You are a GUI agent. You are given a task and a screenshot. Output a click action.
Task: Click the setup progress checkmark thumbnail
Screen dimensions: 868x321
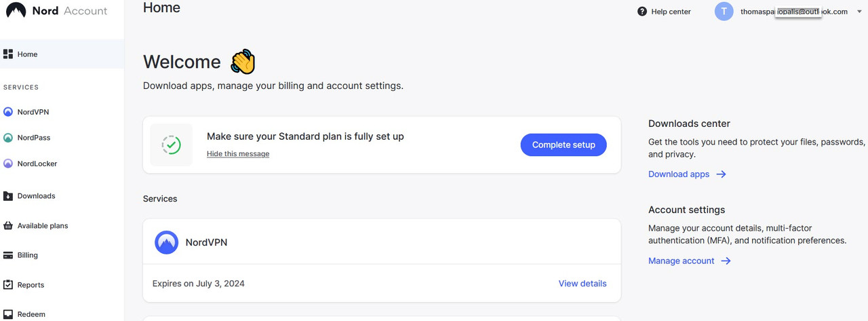(x=171, y=145)
